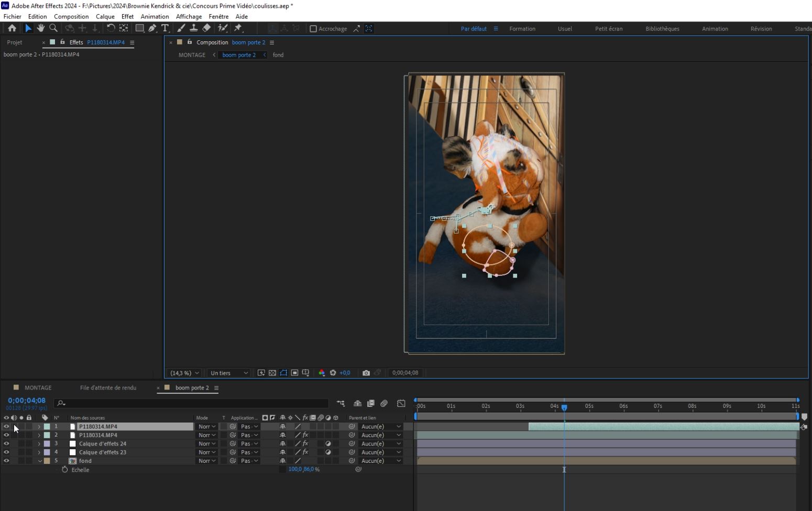Switch to the File d'attente de rendu tab
Viewport: 812px width, 511px height.
point(108,387)
